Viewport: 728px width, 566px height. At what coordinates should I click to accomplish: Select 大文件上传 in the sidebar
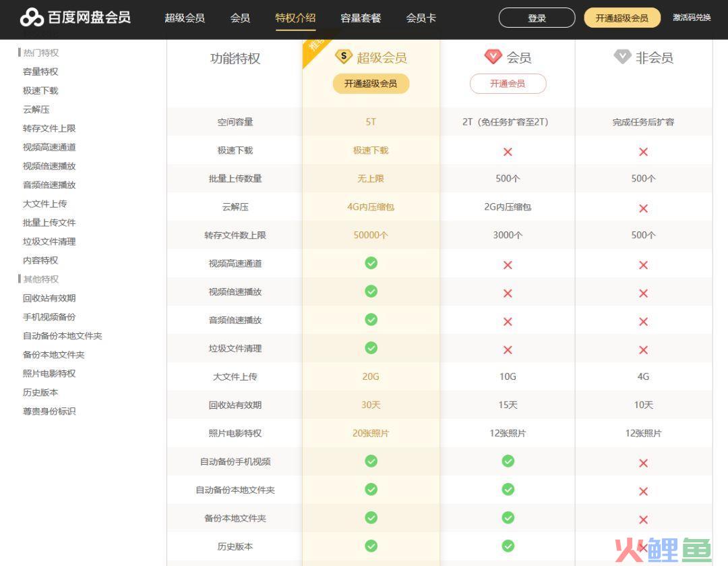[44, 204]
